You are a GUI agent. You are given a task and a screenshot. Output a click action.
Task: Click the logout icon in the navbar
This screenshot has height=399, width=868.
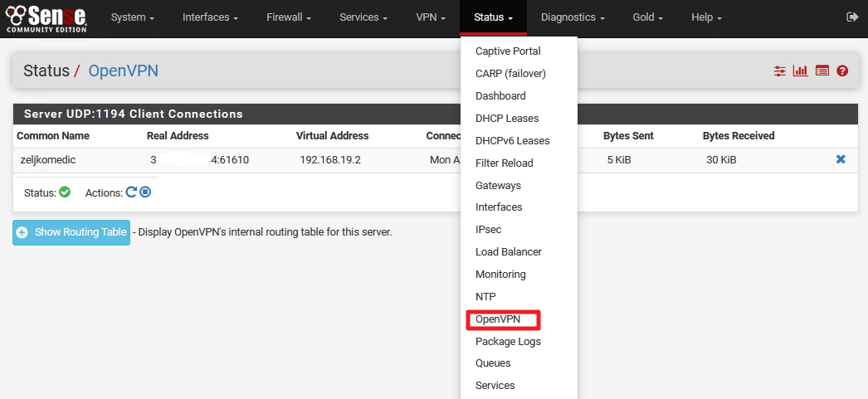852,17
